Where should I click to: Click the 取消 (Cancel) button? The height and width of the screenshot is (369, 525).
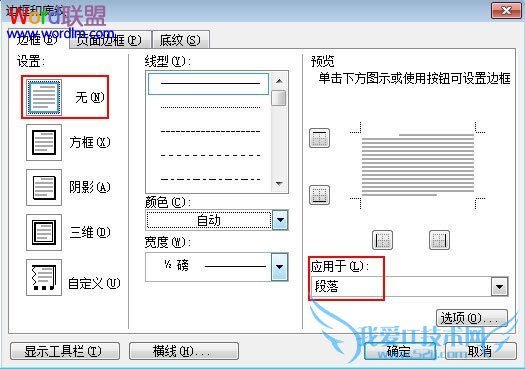pyautogui.click(x=481, y=351)
